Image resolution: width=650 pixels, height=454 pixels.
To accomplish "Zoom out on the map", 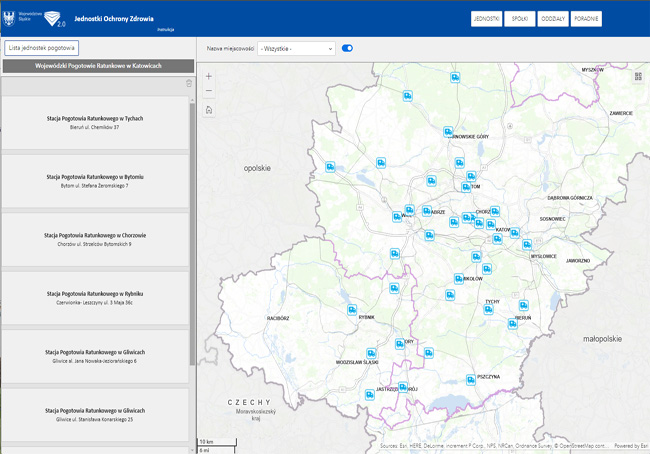I will click(208, 91).
